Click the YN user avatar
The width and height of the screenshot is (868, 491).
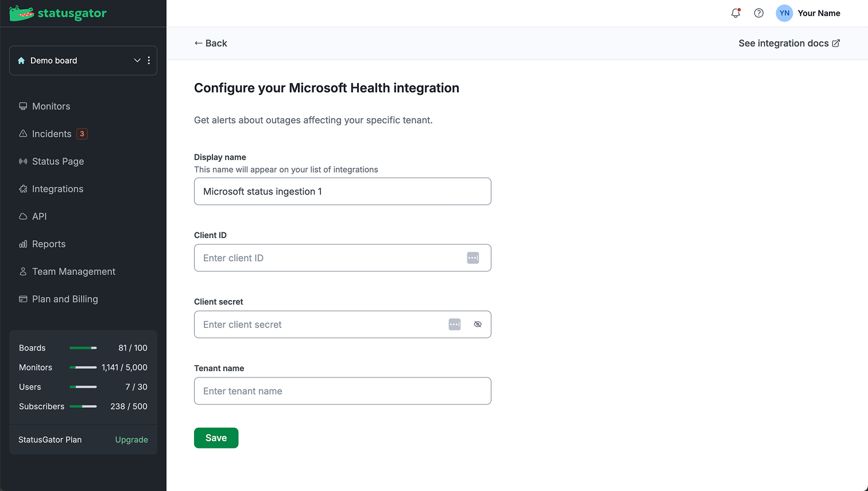784,13
